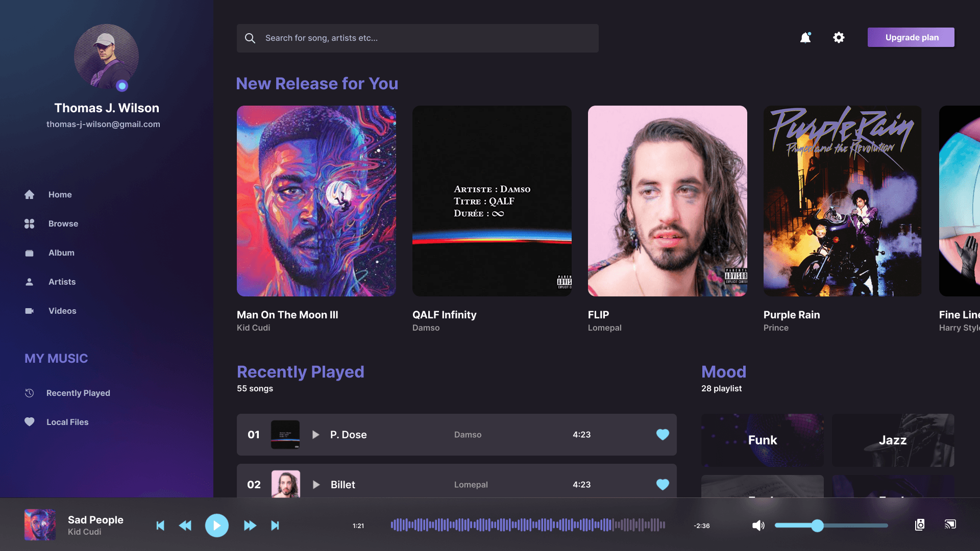Open the speaker device icon

pos(920,524)
